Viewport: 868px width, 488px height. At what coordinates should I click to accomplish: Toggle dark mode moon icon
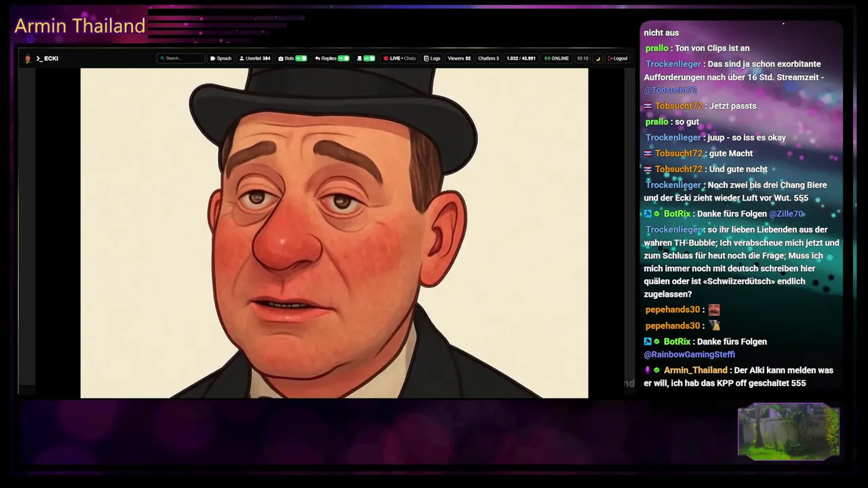(x=598, y=58)
